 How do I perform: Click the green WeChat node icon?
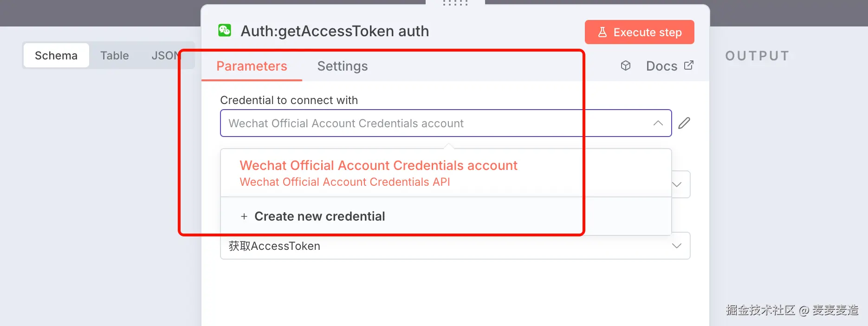[x=225, y=31]
